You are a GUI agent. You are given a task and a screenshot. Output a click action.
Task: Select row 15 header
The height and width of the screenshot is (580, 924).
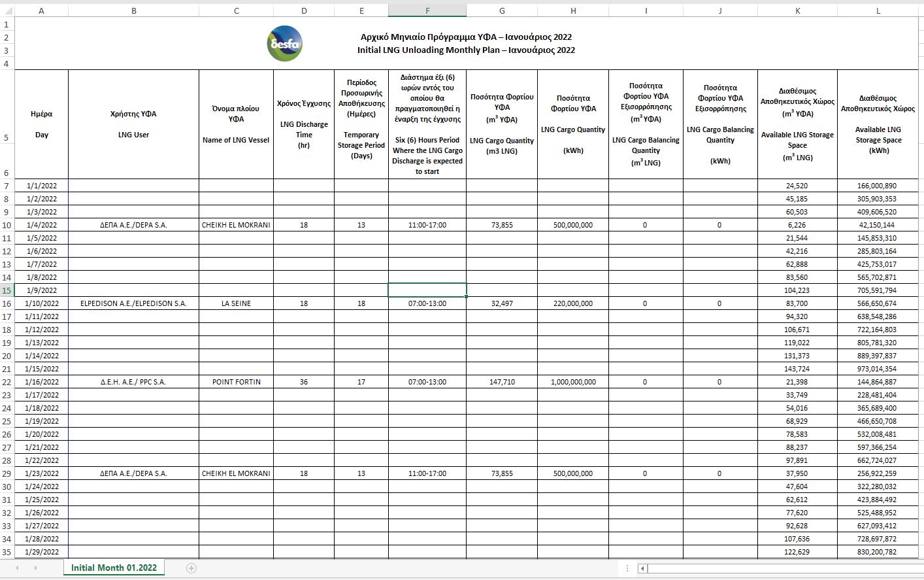7,290
